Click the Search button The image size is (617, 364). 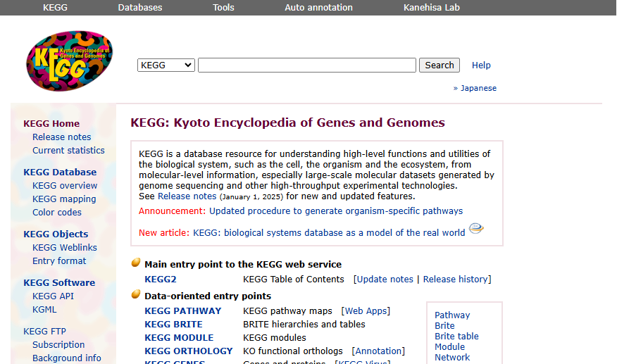click(x=439, y=65)
